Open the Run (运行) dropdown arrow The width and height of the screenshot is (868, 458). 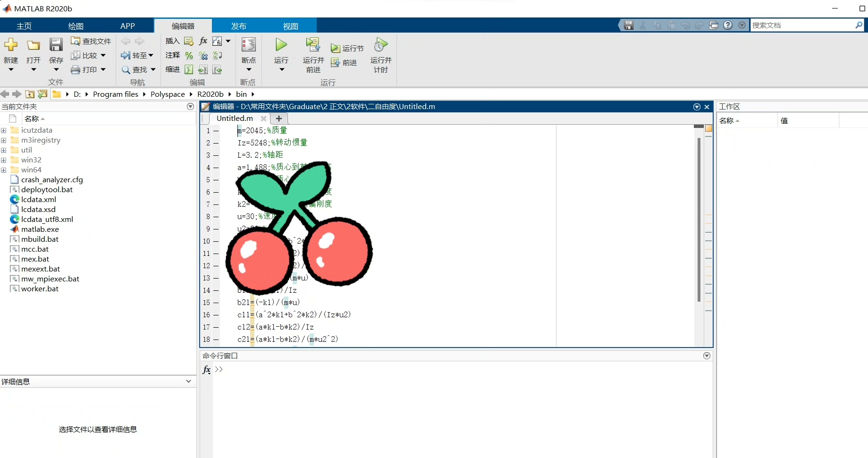pos(282,69)
